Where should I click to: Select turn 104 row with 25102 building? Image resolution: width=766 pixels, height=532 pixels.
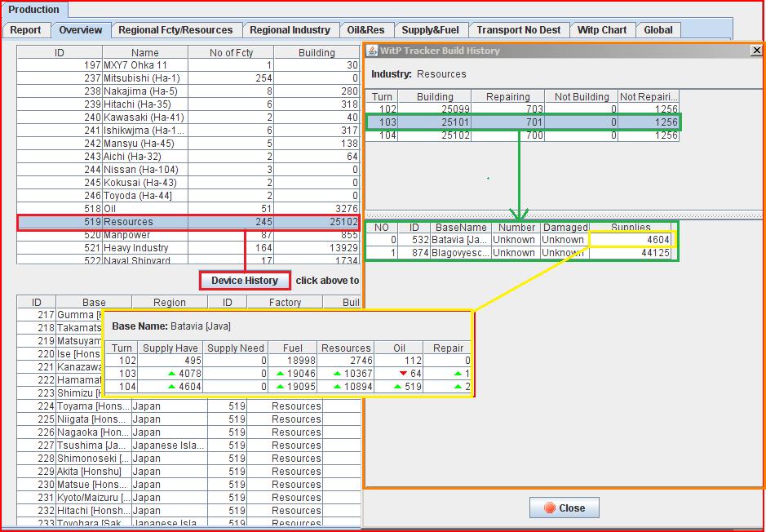coord(522,135)
